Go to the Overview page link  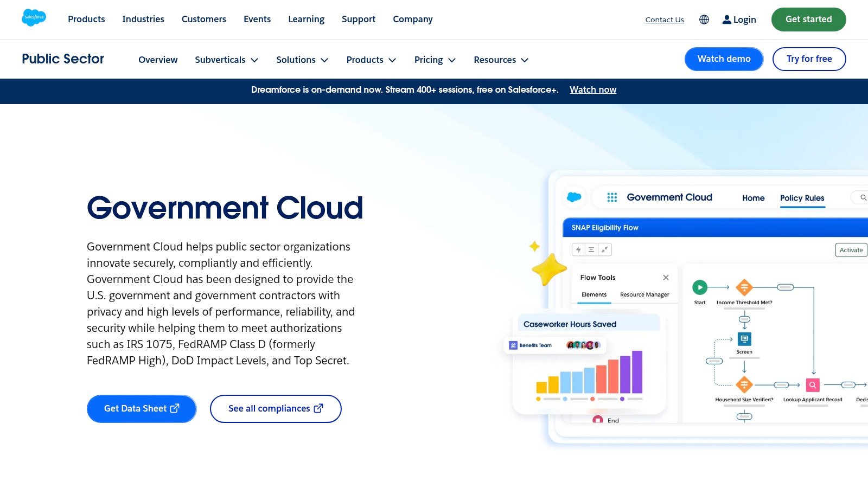(x=158, y=60)
